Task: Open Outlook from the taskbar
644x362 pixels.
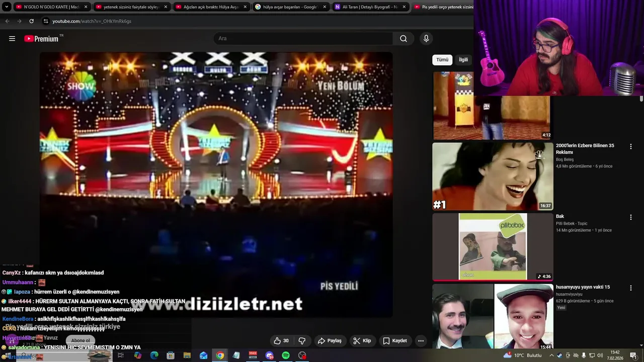Action: [203, 355]
